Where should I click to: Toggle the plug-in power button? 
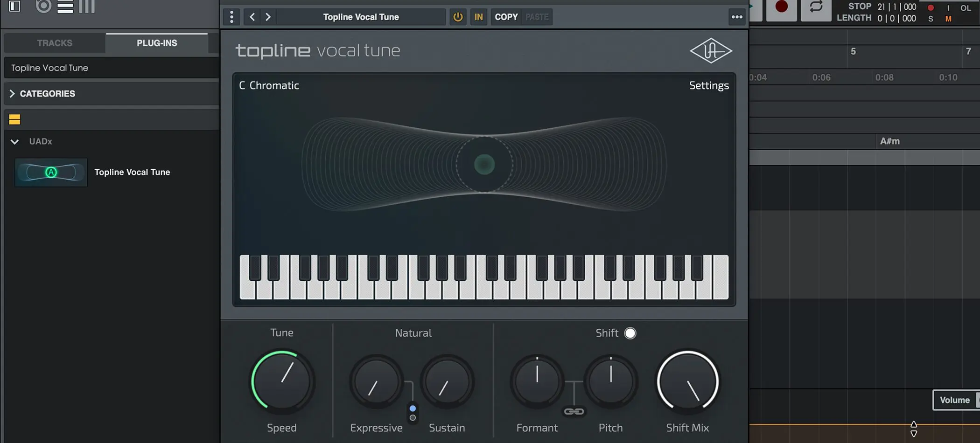458,17
